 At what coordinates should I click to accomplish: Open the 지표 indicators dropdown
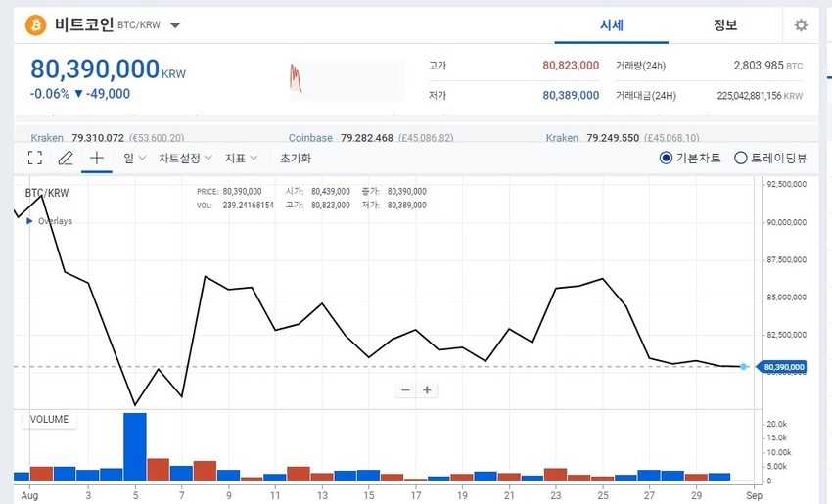point(242,158)
